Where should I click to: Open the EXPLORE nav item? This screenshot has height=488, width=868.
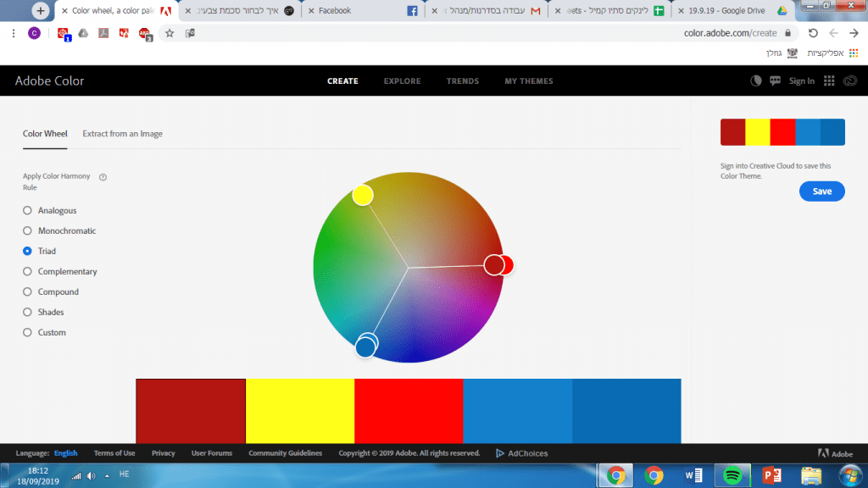[x=403, y=80]
